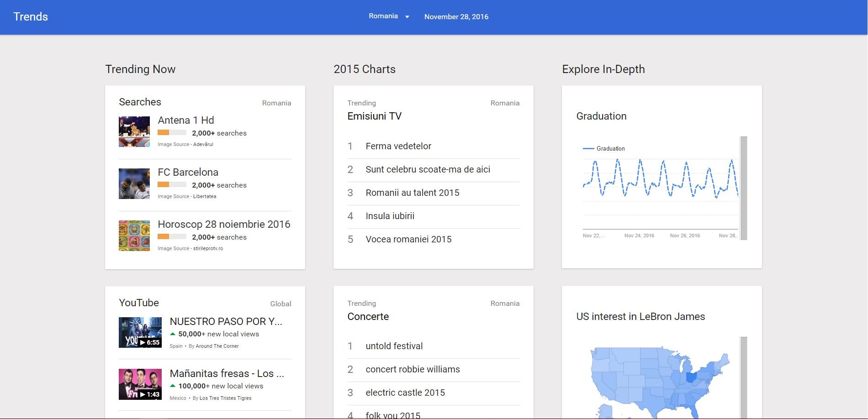
Task: Click the Graduation trend line chart
Action: [660, 187]
